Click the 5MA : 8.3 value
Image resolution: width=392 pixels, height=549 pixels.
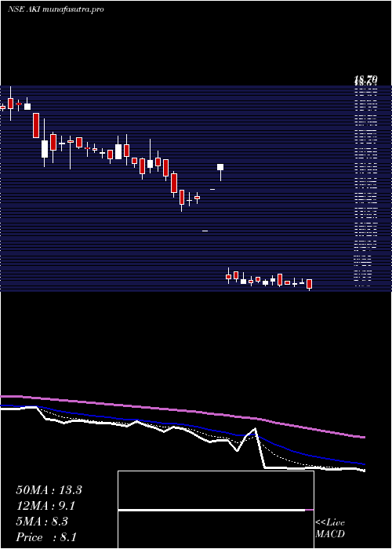[42, 522]
